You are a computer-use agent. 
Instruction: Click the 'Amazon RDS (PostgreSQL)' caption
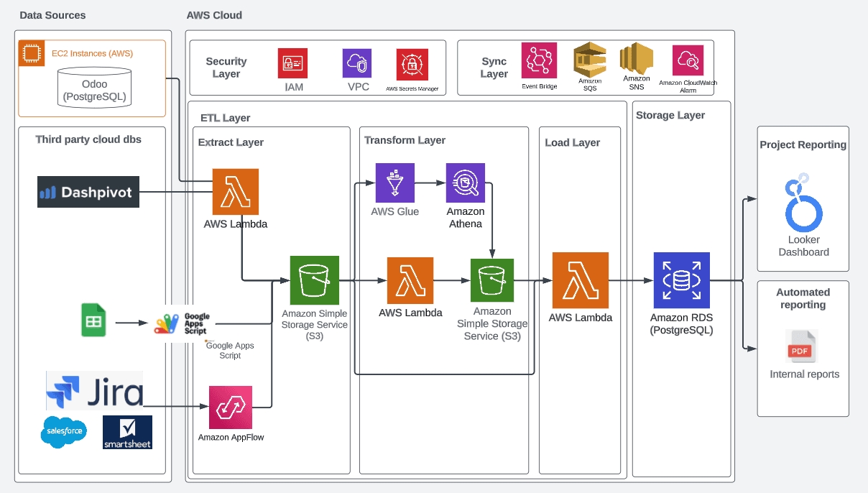pos(682,323)
